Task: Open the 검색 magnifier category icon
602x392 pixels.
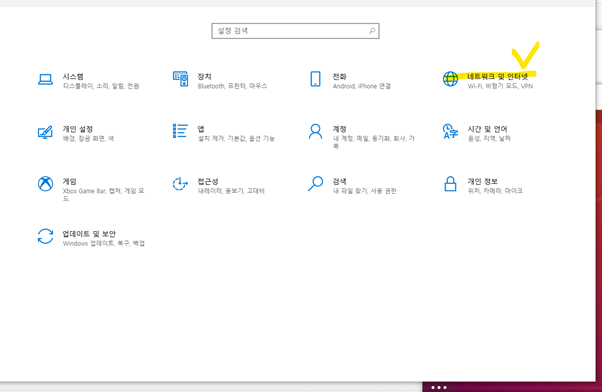Action: (x=316, y=184)
